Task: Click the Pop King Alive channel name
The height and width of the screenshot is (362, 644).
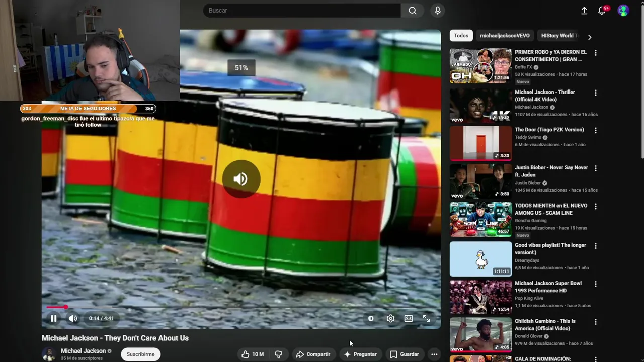Action: pyautogui.click(x=529, y=298)
